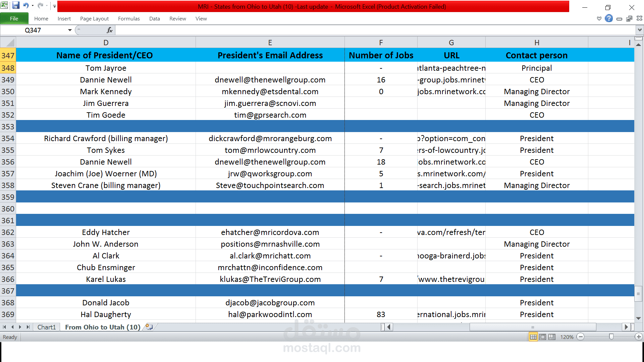This screenshot has height=362, width=644.
Task: Click the Insert Worksheet tab icon
Action: (150, 327)
